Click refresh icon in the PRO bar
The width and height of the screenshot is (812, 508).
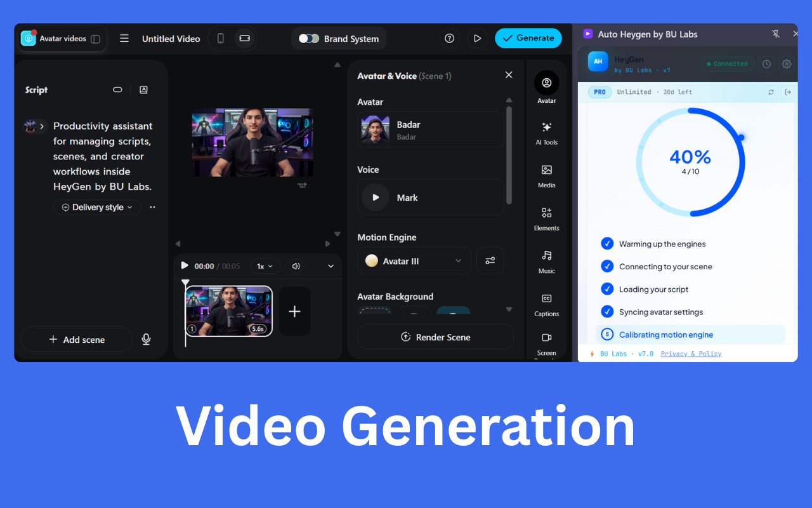[x=771, y=92]
